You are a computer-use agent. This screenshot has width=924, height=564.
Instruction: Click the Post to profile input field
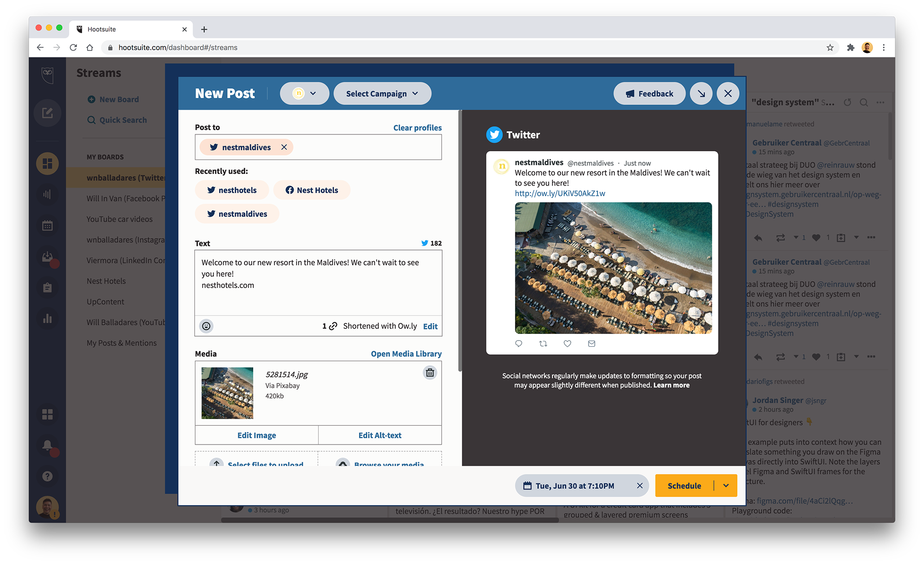coord(318,147)
